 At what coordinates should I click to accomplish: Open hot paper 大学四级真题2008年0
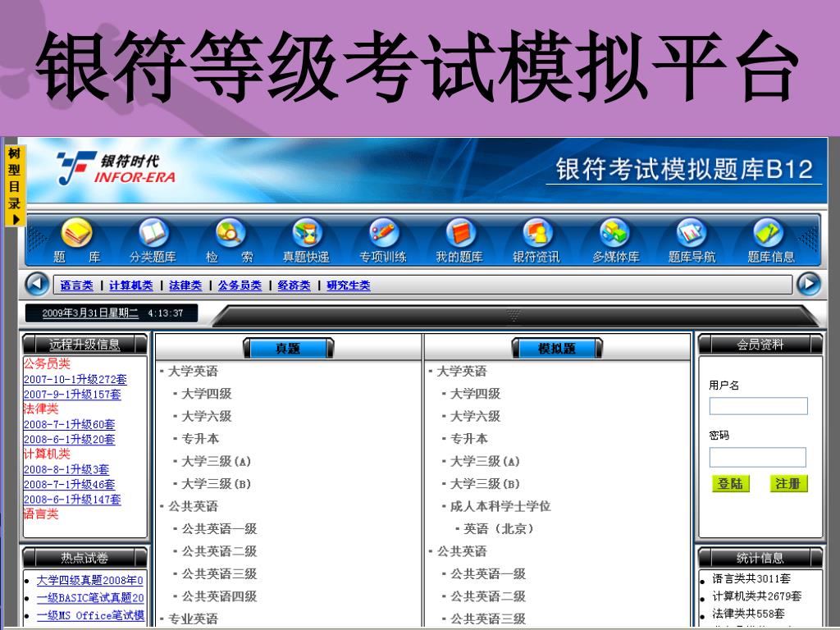point(90,580)
